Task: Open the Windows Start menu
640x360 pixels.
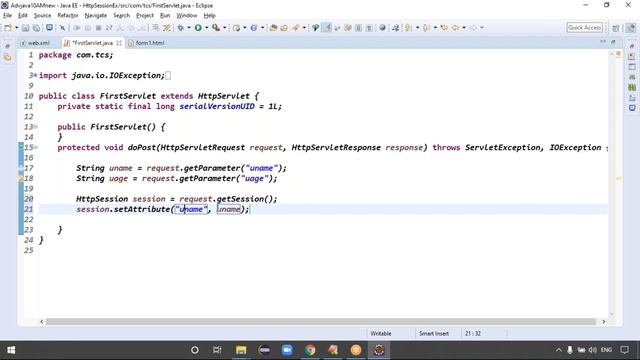Action: [11, 350]
